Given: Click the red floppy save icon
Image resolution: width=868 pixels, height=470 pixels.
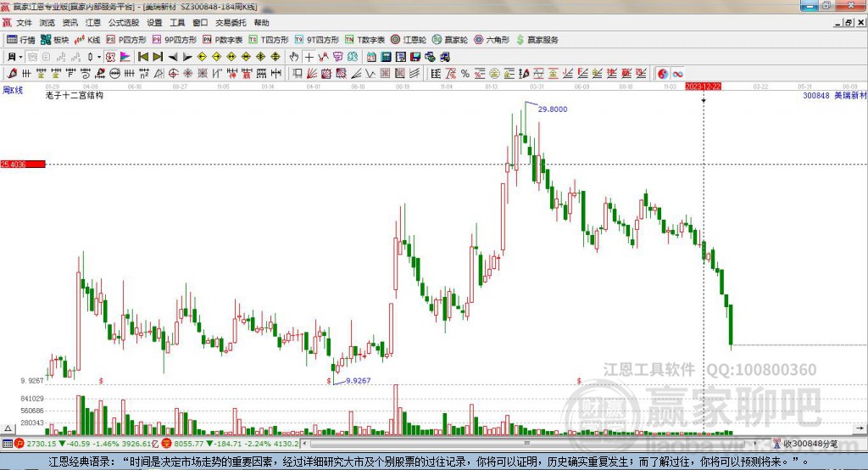Looking at the screenshot, I should [x=415, y=57].
